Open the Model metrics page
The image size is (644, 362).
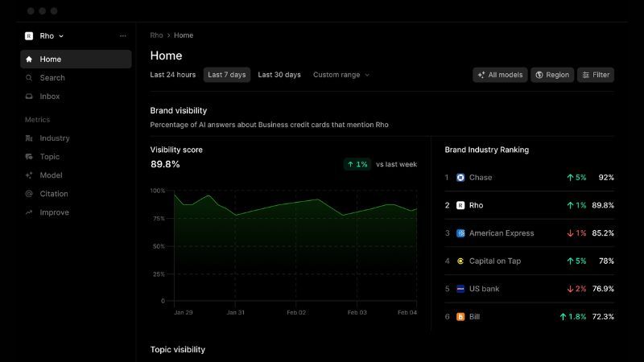tap(76, 175)
